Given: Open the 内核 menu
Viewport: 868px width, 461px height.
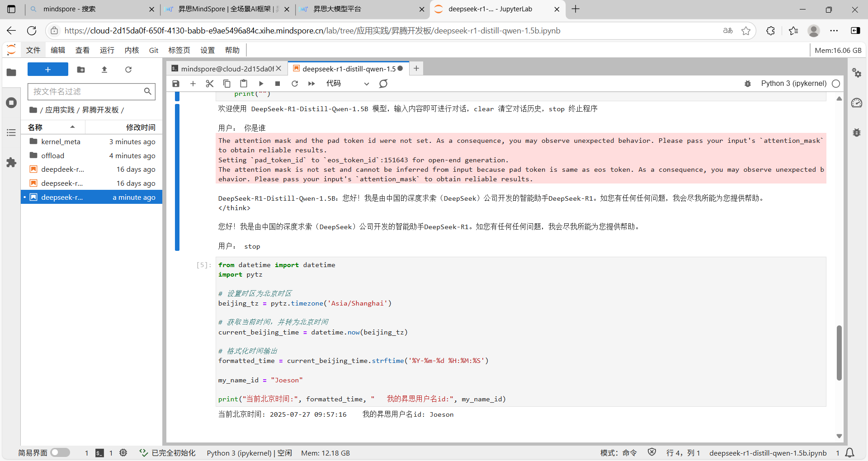Looking at the screenshot, I should tap(132, 50).
